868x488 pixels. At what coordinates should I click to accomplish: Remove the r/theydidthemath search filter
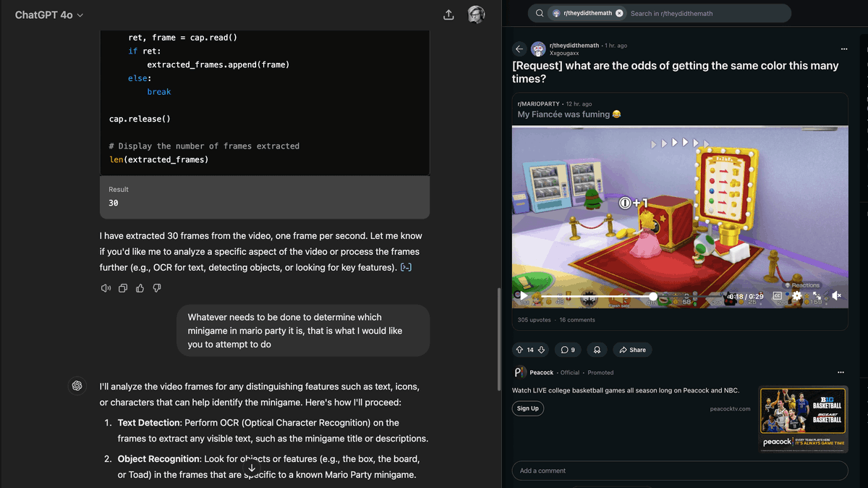click(x=619, y=13)
